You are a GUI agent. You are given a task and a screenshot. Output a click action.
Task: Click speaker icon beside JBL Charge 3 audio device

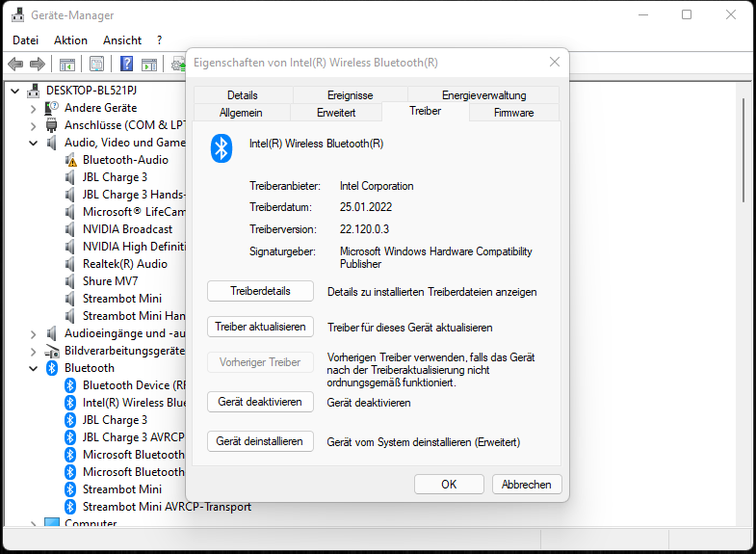[x=70, y=177]
